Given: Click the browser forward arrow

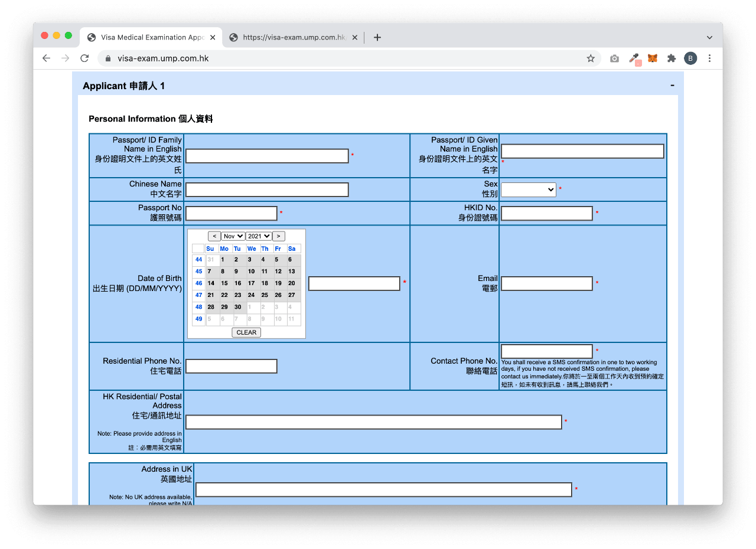Looking at the screenshot, I should coord(66,58).
